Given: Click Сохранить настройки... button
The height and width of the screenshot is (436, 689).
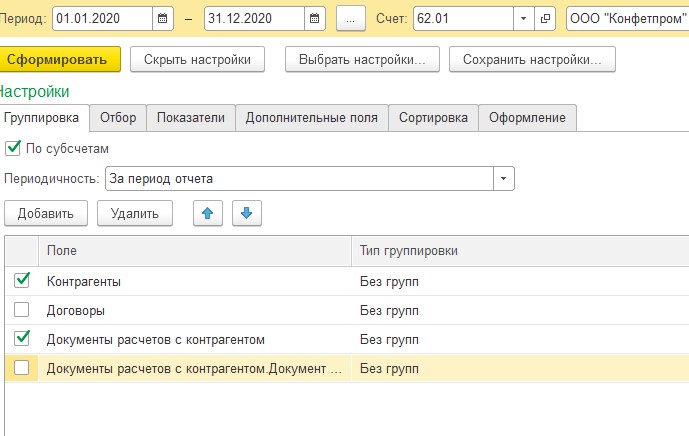Looking at the screenshot, I should point(532,59).
